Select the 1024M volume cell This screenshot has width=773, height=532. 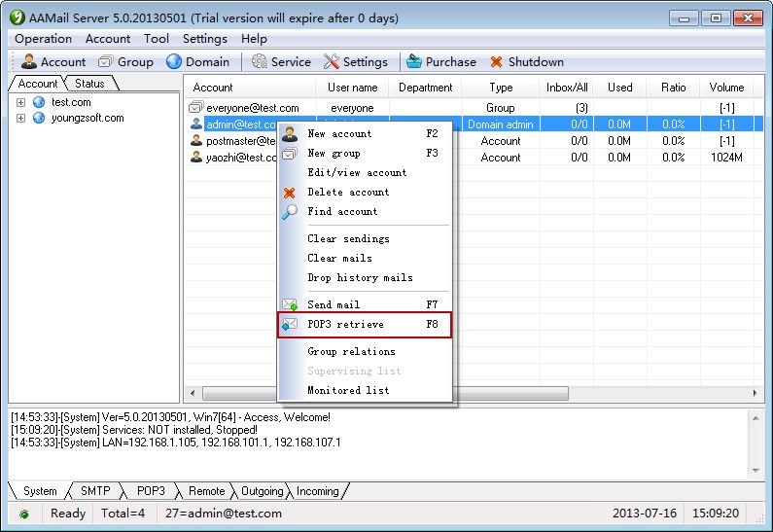click(726, 158)
